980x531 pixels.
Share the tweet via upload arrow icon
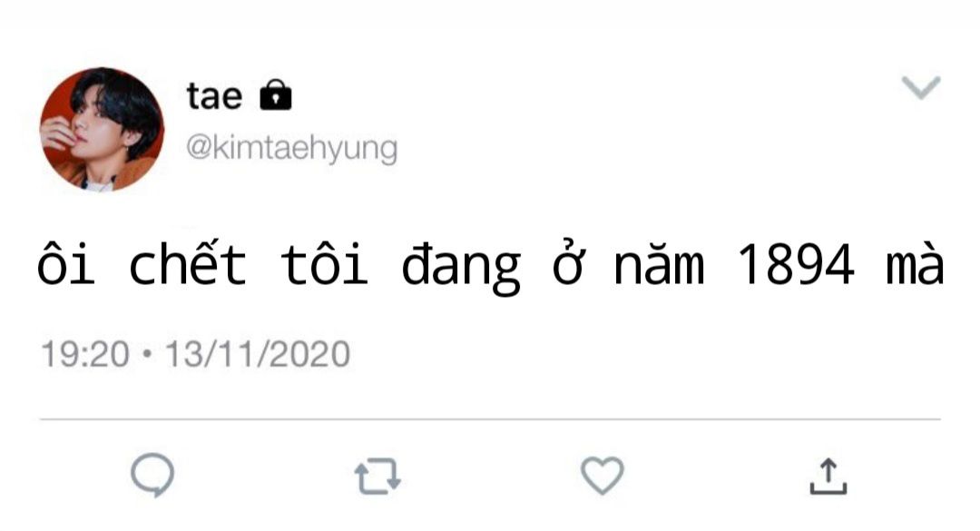coord(828,477)
